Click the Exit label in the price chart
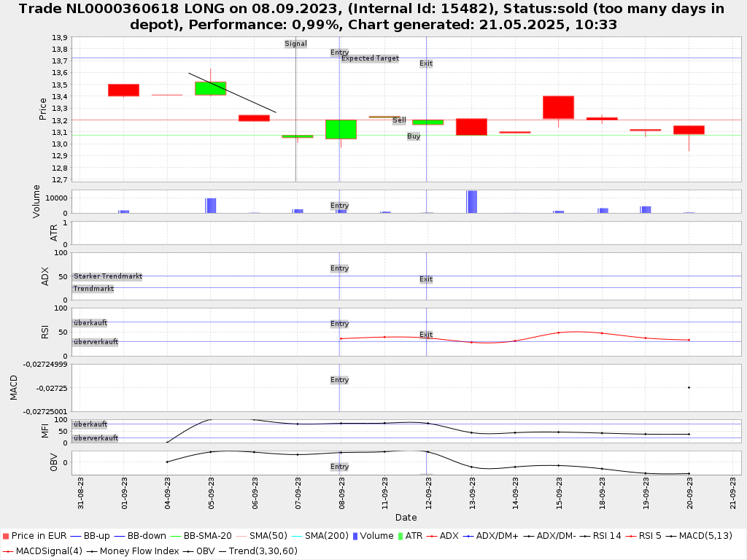This screenshot has height=560, width=747. 426,63
